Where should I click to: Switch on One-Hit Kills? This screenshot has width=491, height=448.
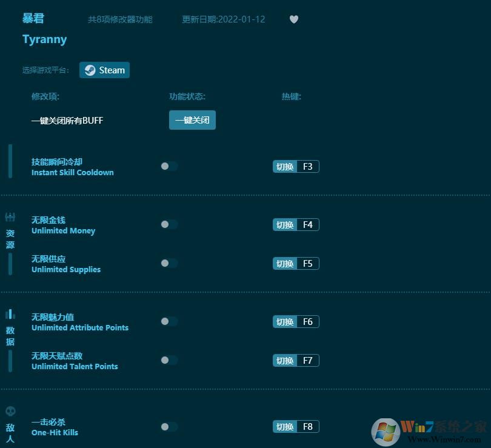click(x=169, y=426)
